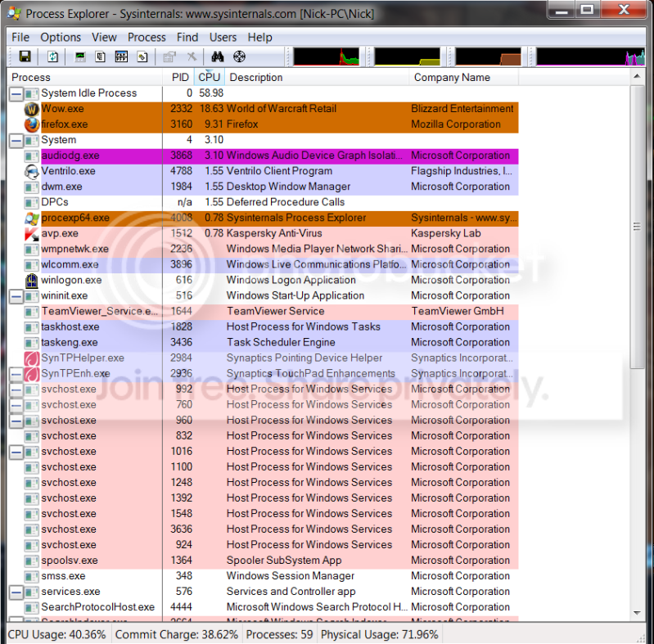Collapse the svchost.exe PID 992 node
This screenshot has width=654, height=644.
point(16,390)
